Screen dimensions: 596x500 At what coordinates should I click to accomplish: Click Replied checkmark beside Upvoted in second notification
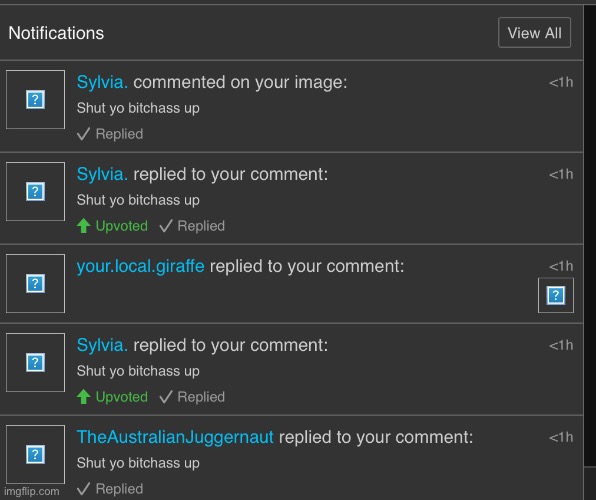coord(166,226)
